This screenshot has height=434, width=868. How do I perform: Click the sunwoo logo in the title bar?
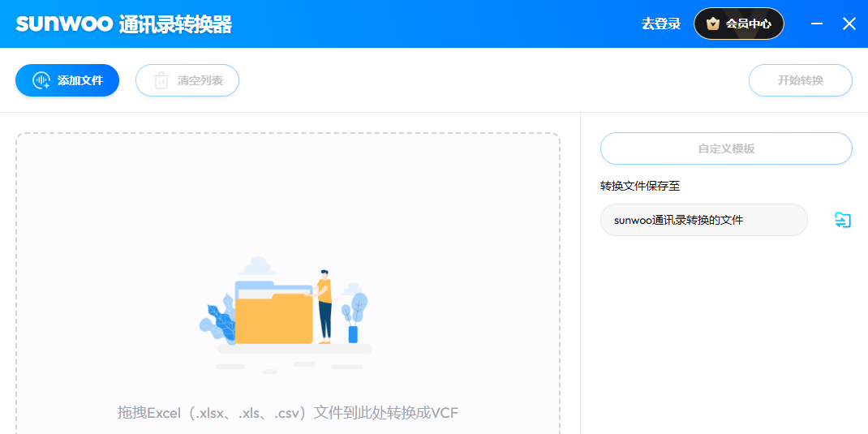63,24
